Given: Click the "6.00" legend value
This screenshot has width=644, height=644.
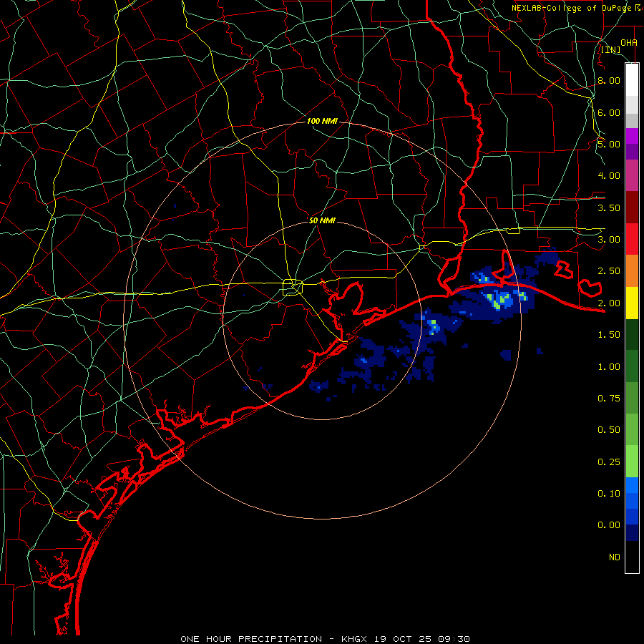Looking at the screenshot, I should [609, 112].
